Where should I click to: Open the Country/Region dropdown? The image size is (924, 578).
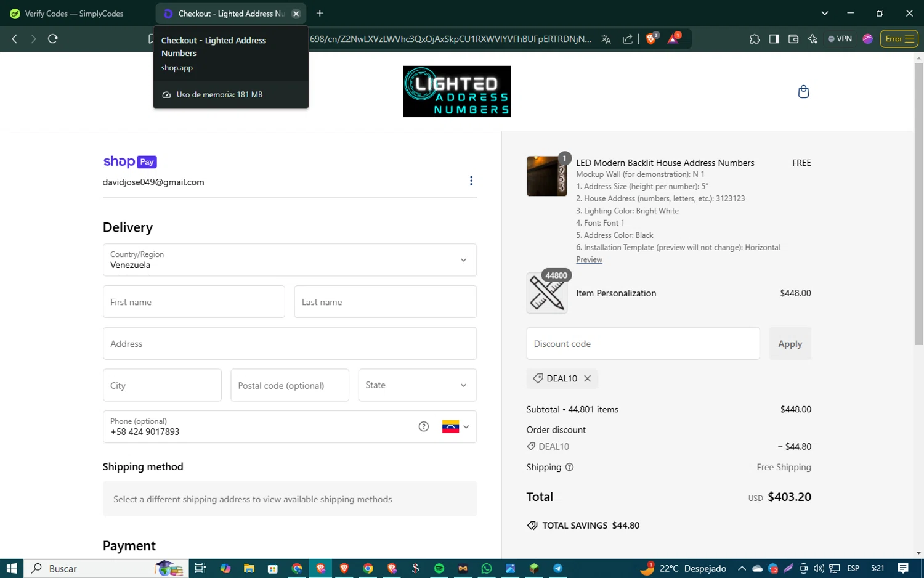click(x=290, y=260)
